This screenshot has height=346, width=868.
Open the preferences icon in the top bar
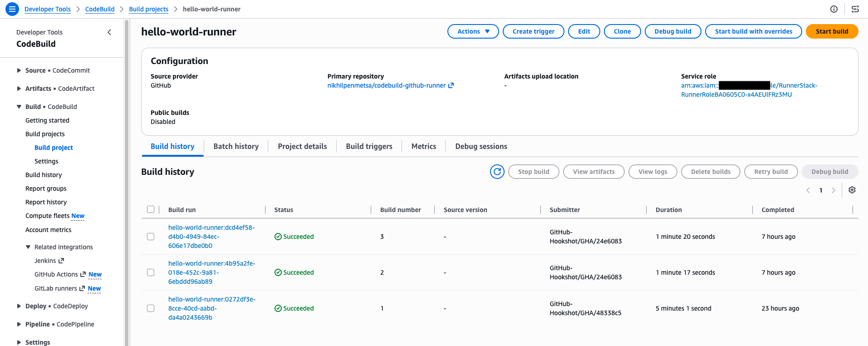855,9
